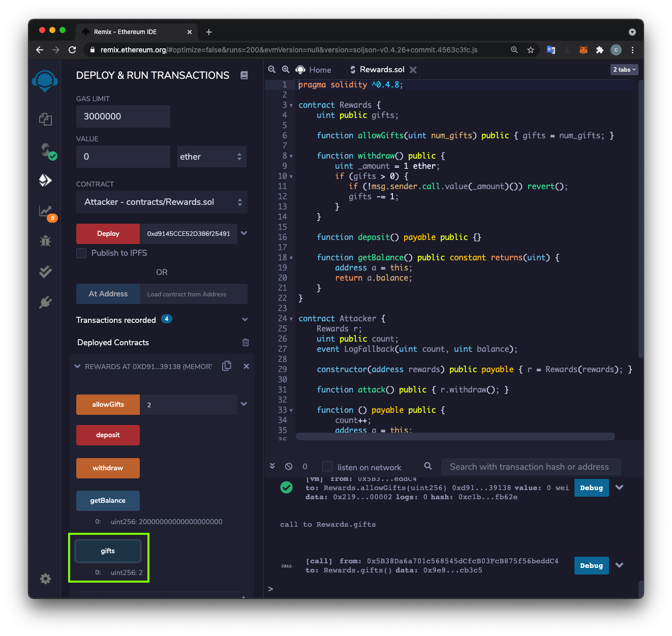The image size is (672, 636).
Task: Enable listen on network checkbox
Action: [328, 467]
